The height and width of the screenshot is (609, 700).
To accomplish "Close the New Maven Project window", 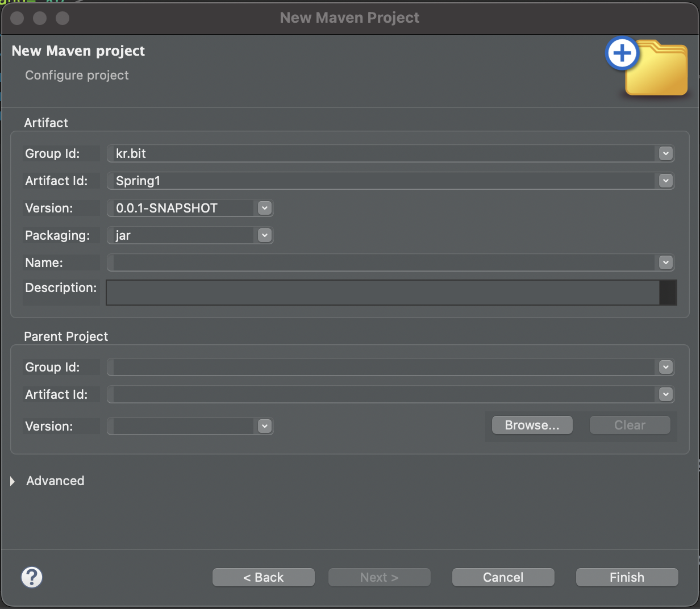I will tap(17, 18).
